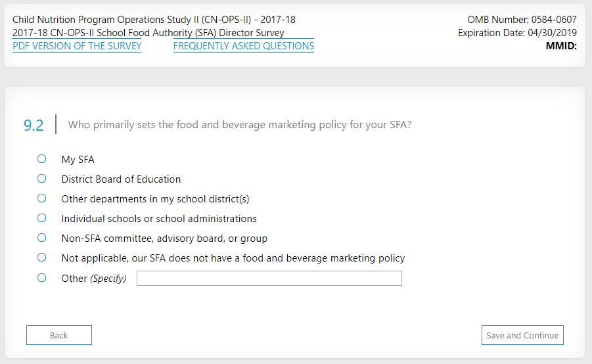Click the food and beverage marketing question text
Screen dimensions: 592x364
[240, 125]
